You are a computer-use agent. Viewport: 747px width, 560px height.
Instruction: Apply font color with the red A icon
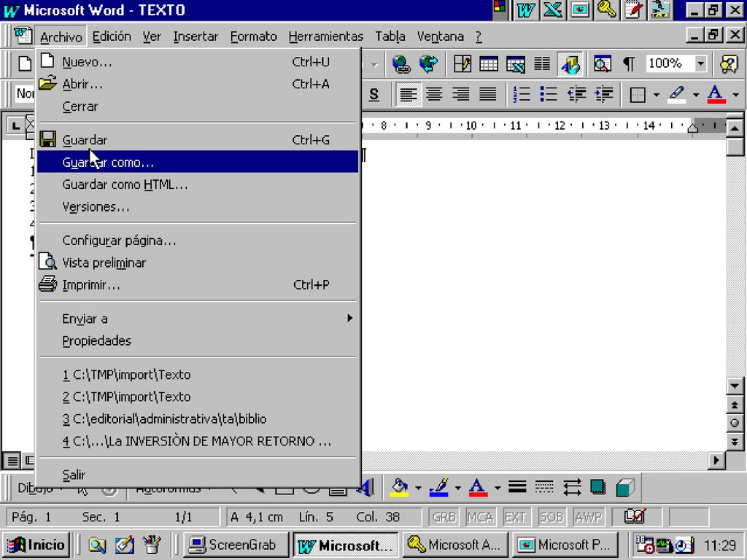click(x=716, y=94)
